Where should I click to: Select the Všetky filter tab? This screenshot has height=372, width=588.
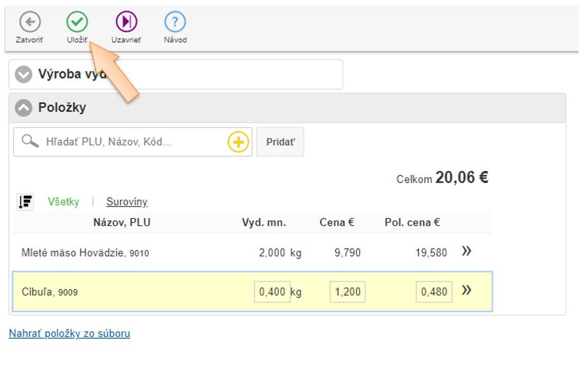(x=64, y=202)
